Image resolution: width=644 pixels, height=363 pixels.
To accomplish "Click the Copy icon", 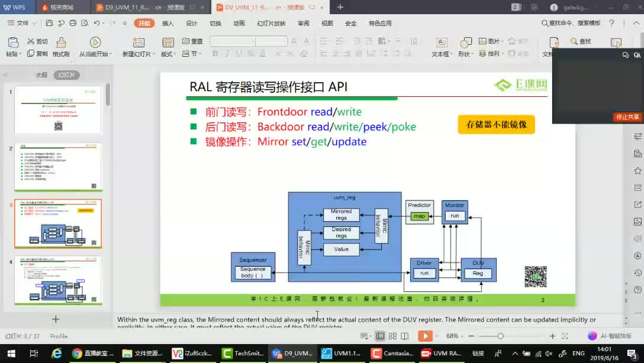I will tap(31, 53).
